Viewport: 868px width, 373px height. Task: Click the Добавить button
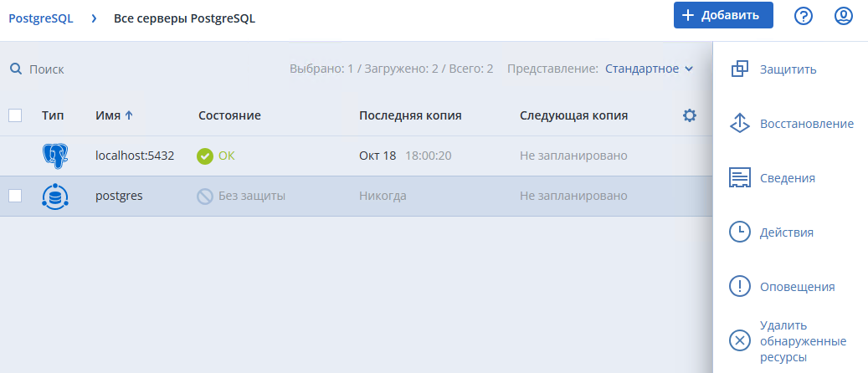pyautogui.click(x=723, y=15)
